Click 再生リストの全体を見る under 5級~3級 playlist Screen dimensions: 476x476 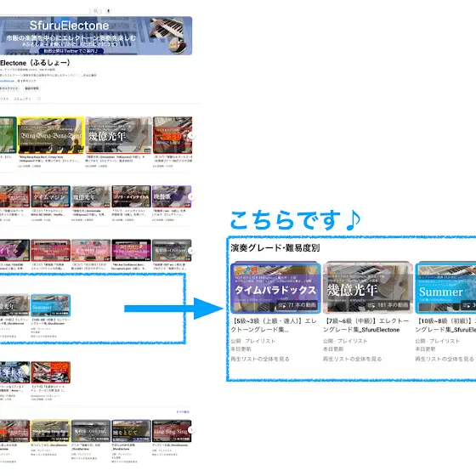tap(260, 359)
